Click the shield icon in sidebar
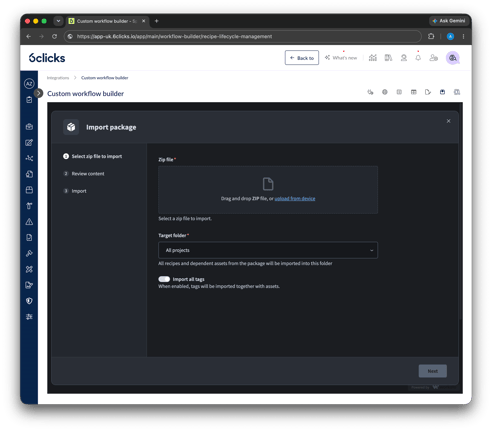 tap(29, 301)
